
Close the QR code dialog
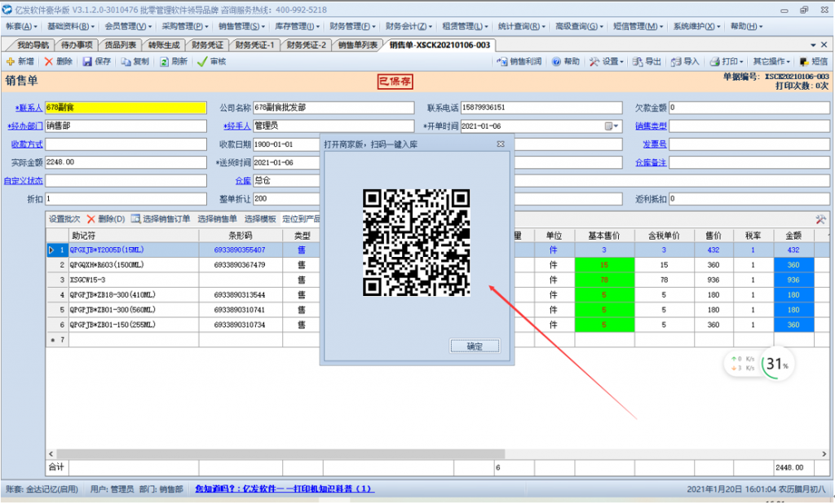click(501, 144)
